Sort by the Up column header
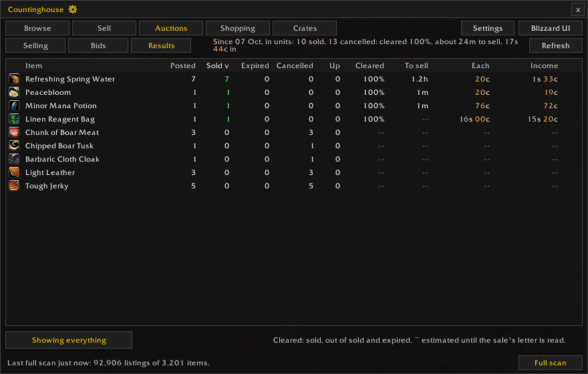Viewport: 588px width, 374px height. coord(335,66)
